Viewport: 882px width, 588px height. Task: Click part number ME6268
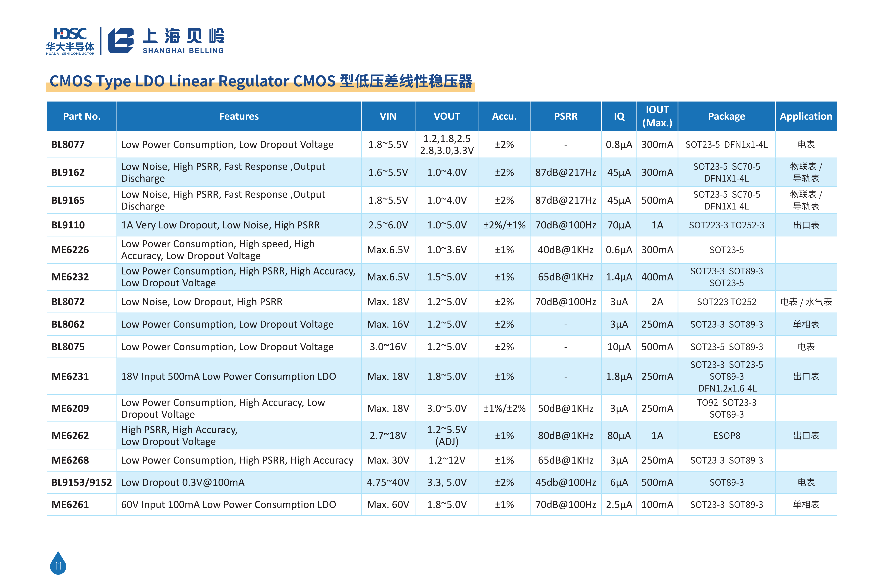point(70,460)
